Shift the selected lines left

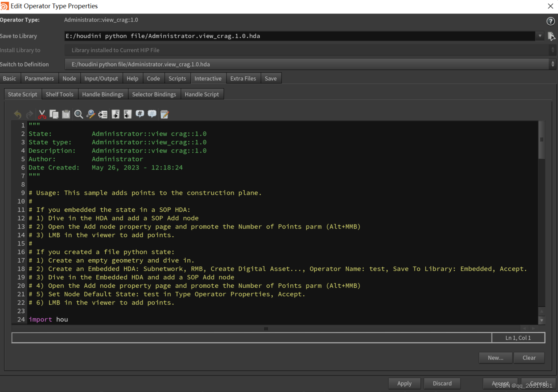[127, 114]
